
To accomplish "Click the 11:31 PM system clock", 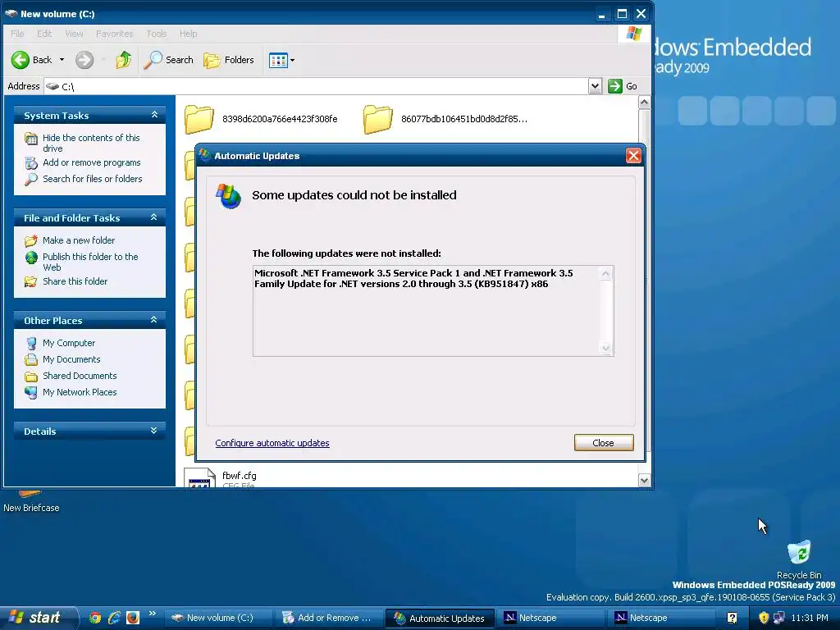I will pyautogui.click(x=810, y=618).
